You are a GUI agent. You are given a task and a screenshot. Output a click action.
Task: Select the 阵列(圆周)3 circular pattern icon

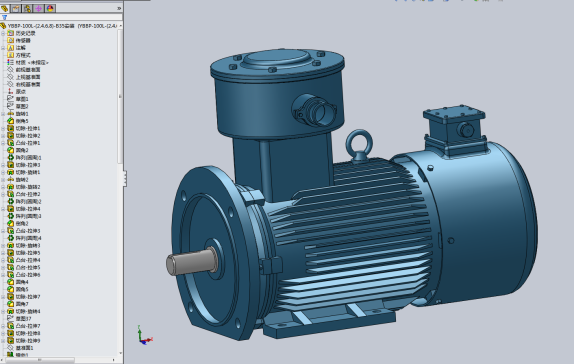11,216
